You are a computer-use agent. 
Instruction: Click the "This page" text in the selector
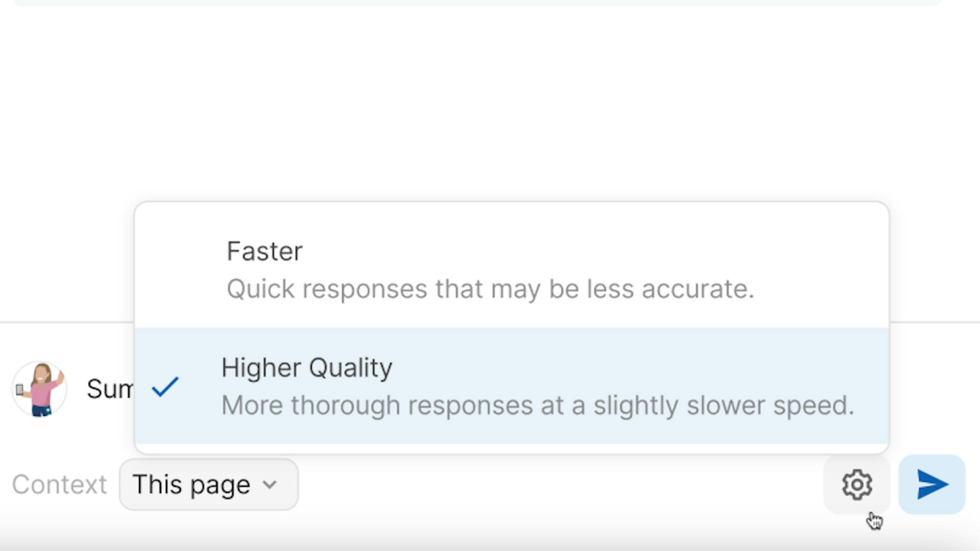click(x=191, y=484)
